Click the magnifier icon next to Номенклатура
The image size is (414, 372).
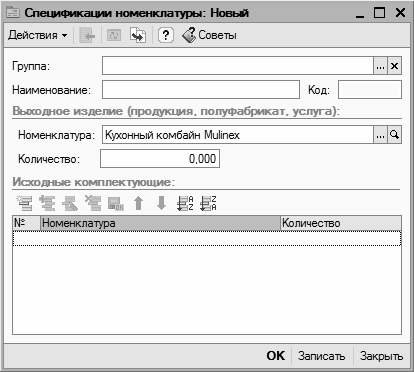pos(394,135)
